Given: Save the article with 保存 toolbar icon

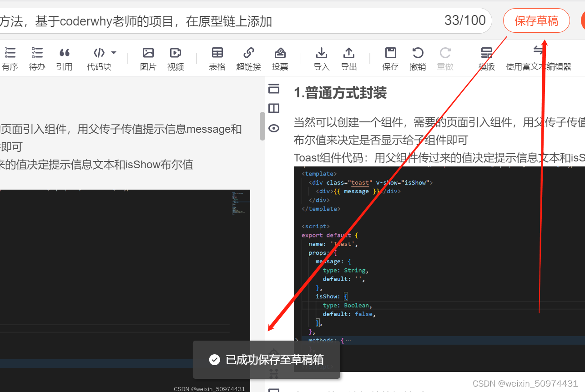Looking at the screenshot, I should pyautogui.click(x=390, y=59).
